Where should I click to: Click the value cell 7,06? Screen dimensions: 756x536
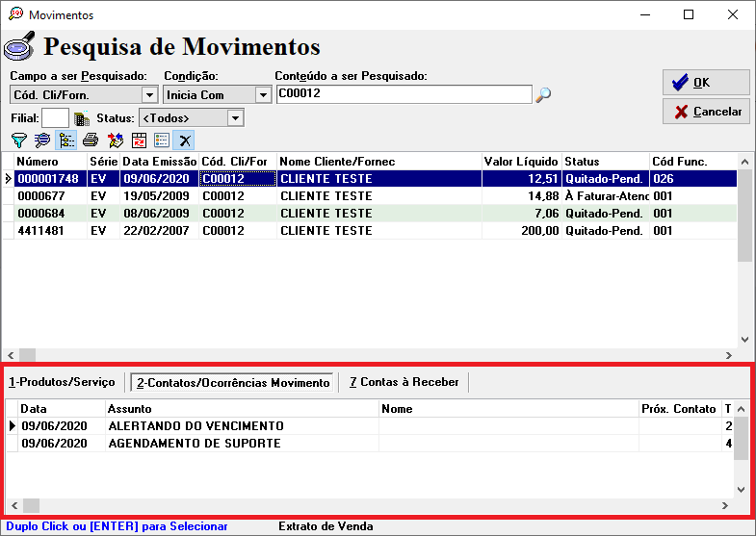(522, 214)
